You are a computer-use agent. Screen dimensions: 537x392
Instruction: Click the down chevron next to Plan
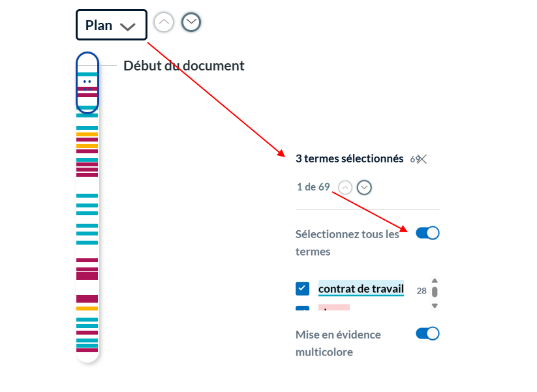coord(191,22)
